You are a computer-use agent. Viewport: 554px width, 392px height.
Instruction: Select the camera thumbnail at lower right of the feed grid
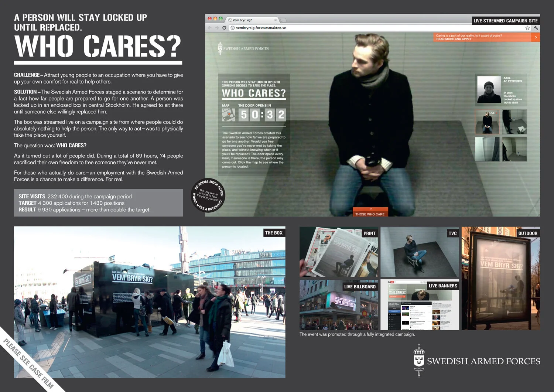pos(514,149)
